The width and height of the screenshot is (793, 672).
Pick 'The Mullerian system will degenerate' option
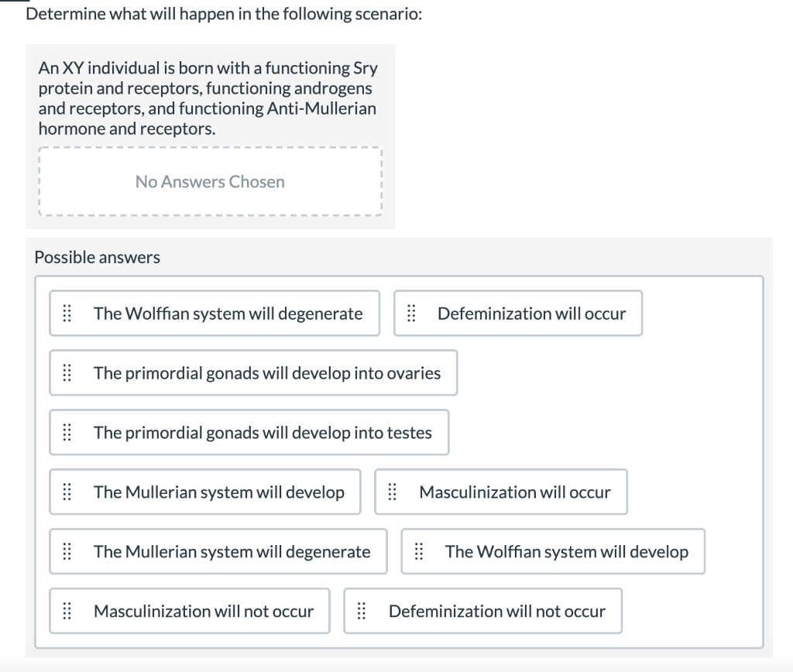click(x=232, y=552)
